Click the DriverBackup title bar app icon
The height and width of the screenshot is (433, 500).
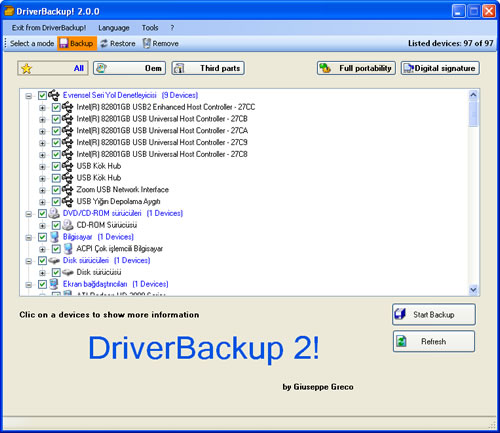(x=9, y=11)
